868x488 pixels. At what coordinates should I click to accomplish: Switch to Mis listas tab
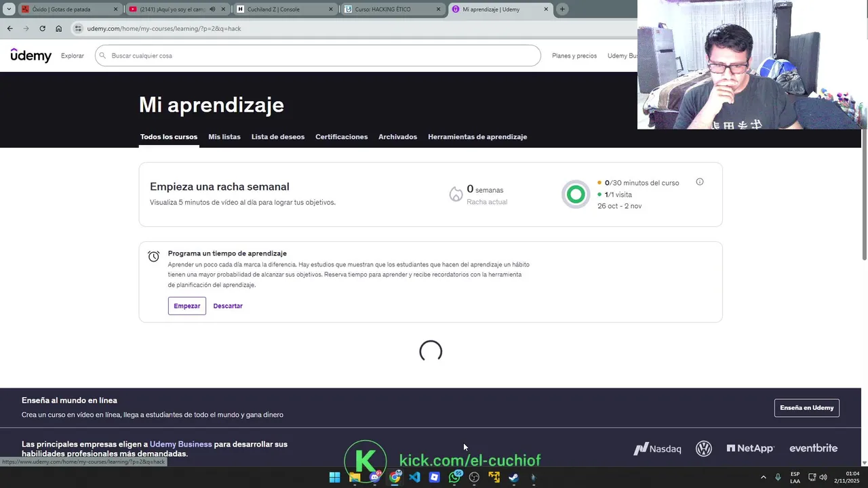pyautogui.click(x=224, y=137)
